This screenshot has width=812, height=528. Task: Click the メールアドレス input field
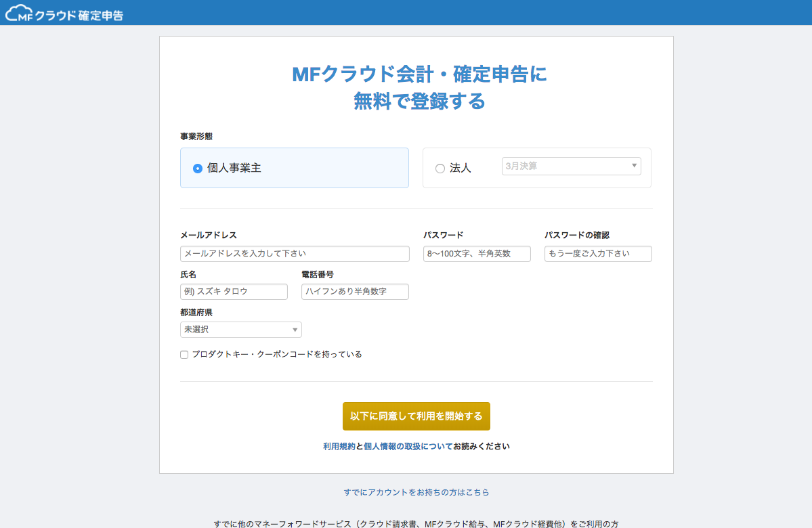click(295, 254)
